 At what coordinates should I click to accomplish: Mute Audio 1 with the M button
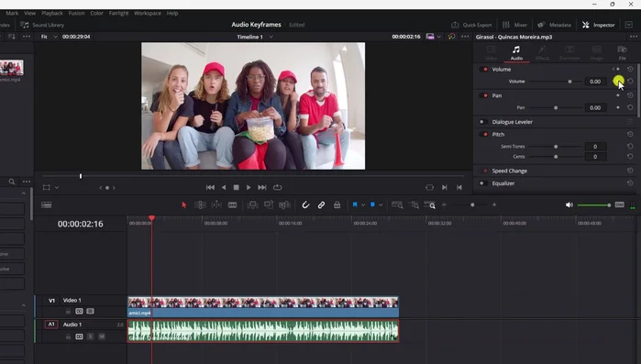pyautogui.click(x=102, y=336)
